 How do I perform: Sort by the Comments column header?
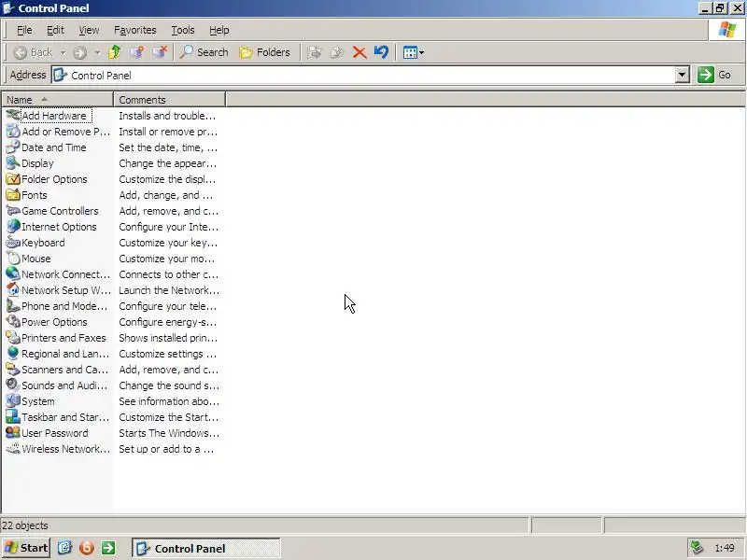[169, 100]
